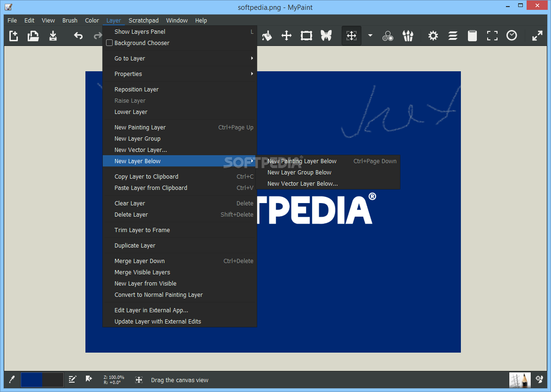Select the flood fill bucket tool
Image resolution: width=551 pixels, height=392 pixels.
tap(267, 36)
